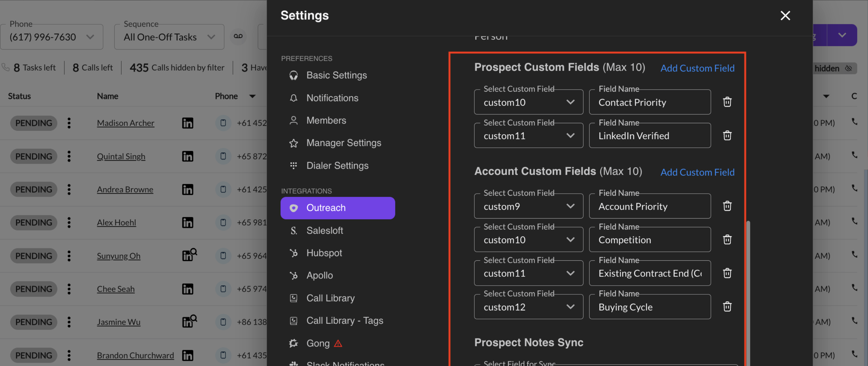
Task: Open row options for Madison Archer
Action: pyautogui.click(x=69, y=123)
